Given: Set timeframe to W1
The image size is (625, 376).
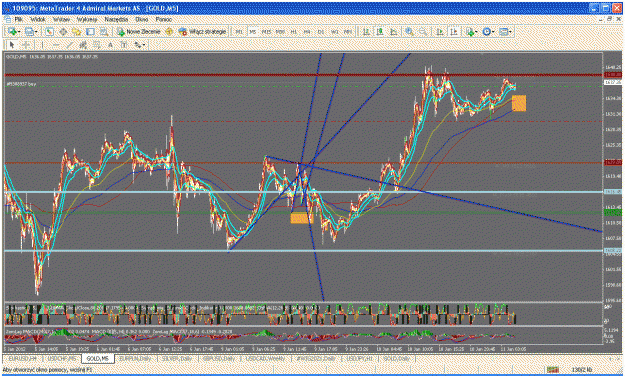Looking at the screenshot, I should pos(334,31).
